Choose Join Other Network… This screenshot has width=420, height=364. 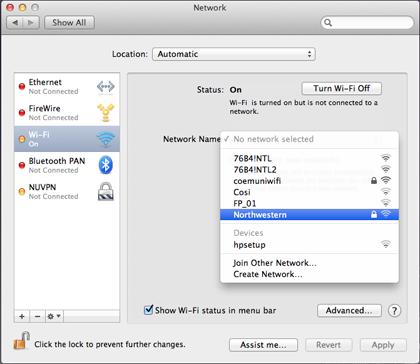(309, 263)
